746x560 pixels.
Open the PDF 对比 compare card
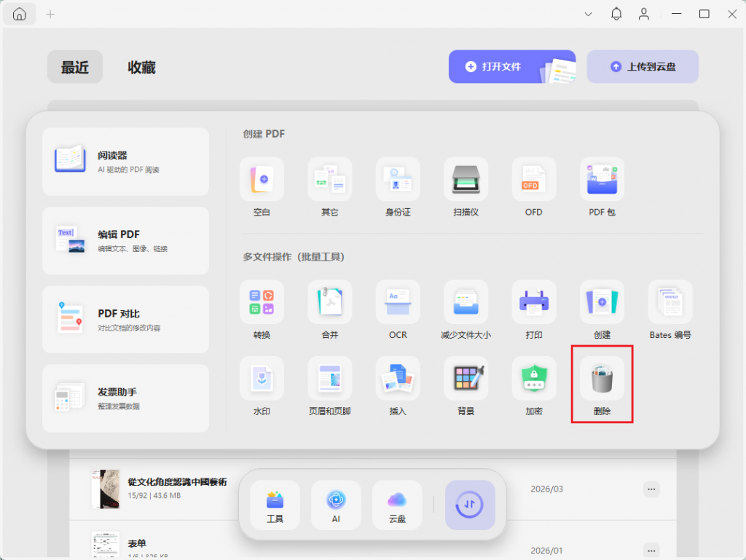pos(125,320)
